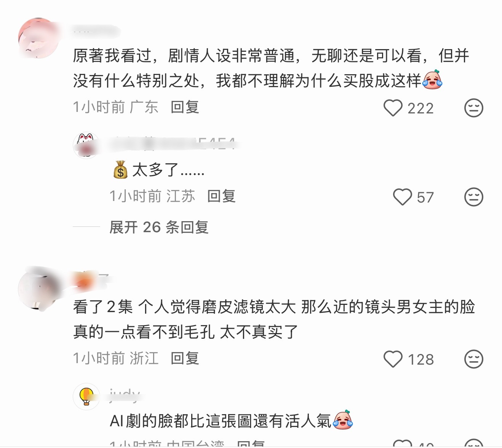
Task: Reply to the Zhejiang comment
Action: pos(185,358)
